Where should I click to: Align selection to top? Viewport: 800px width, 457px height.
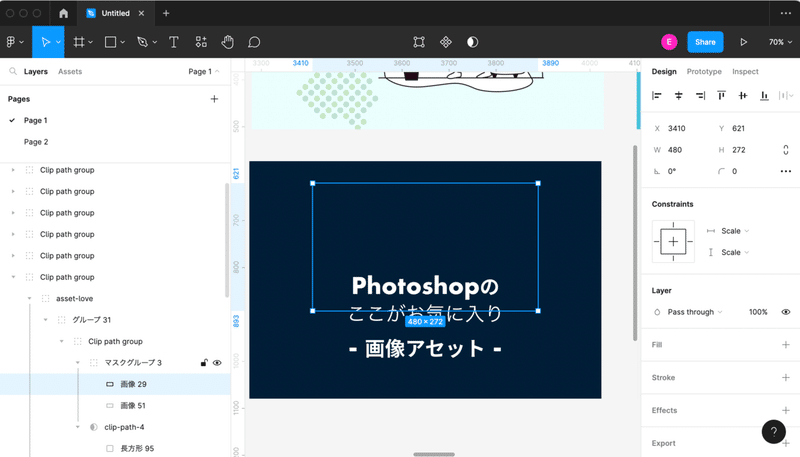coord(721,95)
